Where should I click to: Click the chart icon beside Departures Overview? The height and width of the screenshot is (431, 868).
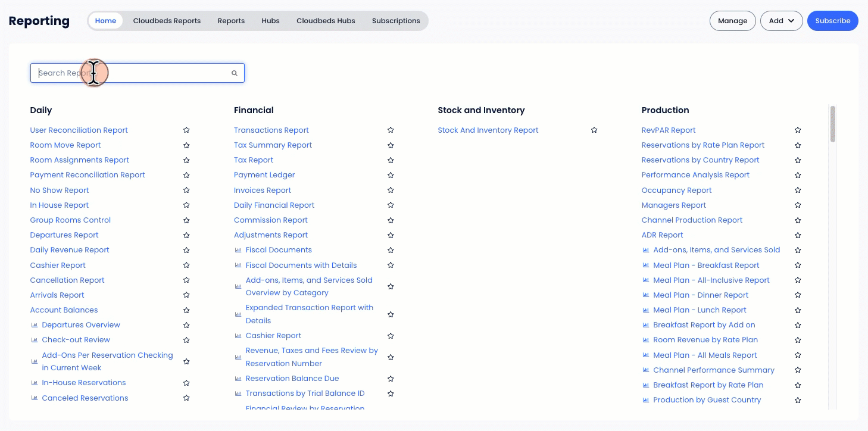(34, 325)
